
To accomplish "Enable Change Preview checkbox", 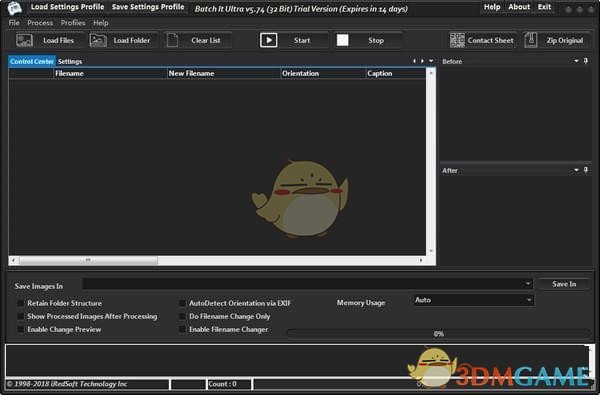I will (x=20, y=330).
